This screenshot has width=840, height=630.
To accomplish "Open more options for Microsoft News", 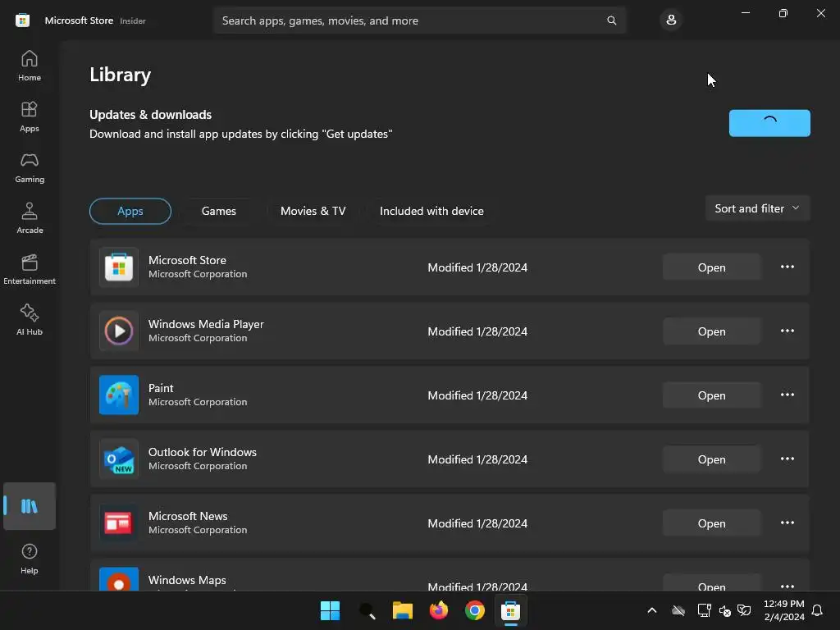I will tap(787, 523).
